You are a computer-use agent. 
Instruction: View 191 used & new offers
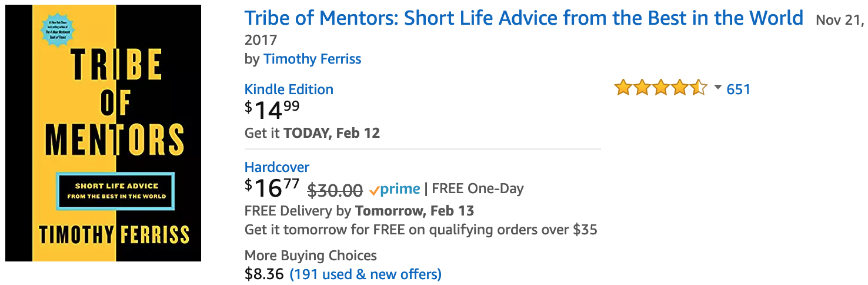coord(366,274)
